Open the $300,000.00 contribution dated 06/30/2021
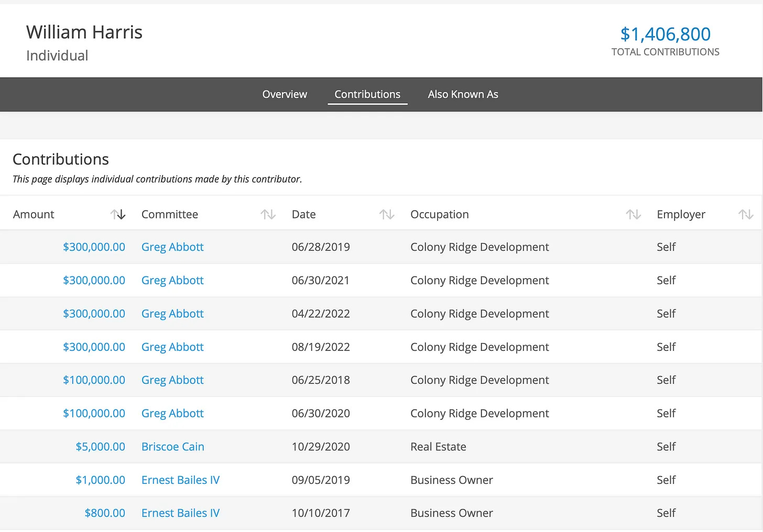Screen dimensions: 763x532 [x=94, y=280]
